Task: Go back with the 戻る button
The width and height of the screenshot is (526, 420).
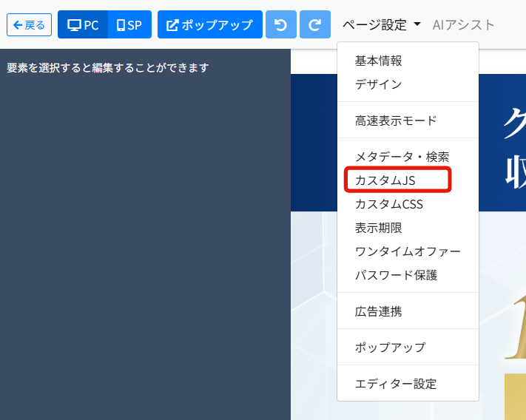Action: [x=30, y=24]
